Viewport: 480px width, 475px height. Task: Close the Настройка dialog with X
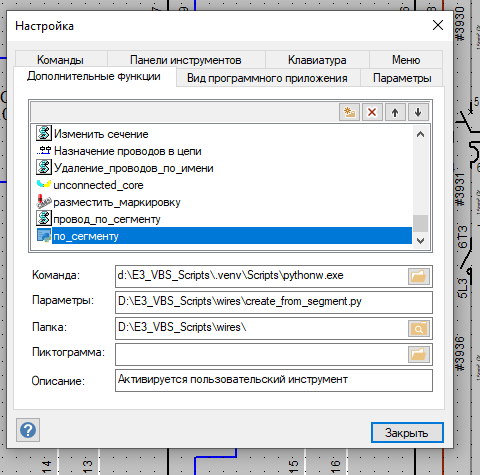coord(438,25)
